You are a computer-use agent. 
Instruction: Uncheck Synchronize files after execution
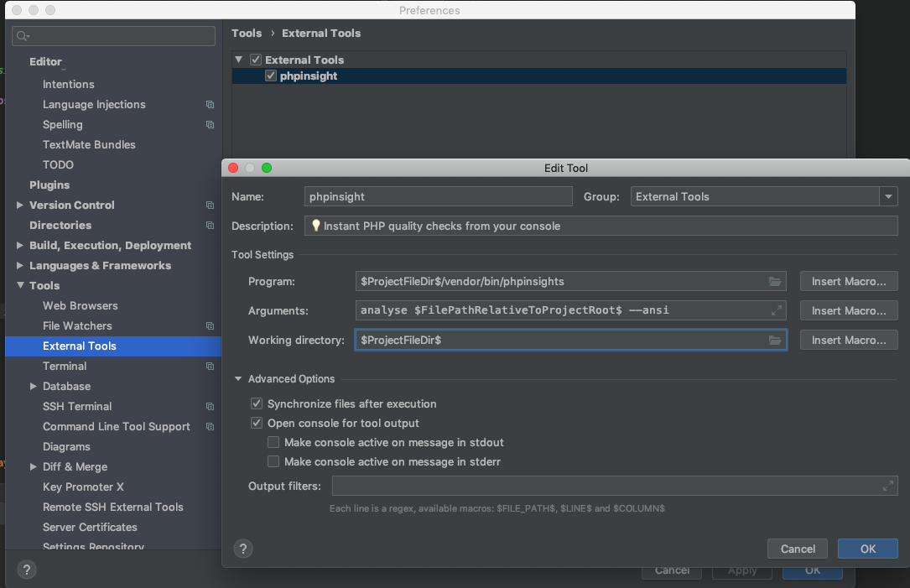coord(257,403)
